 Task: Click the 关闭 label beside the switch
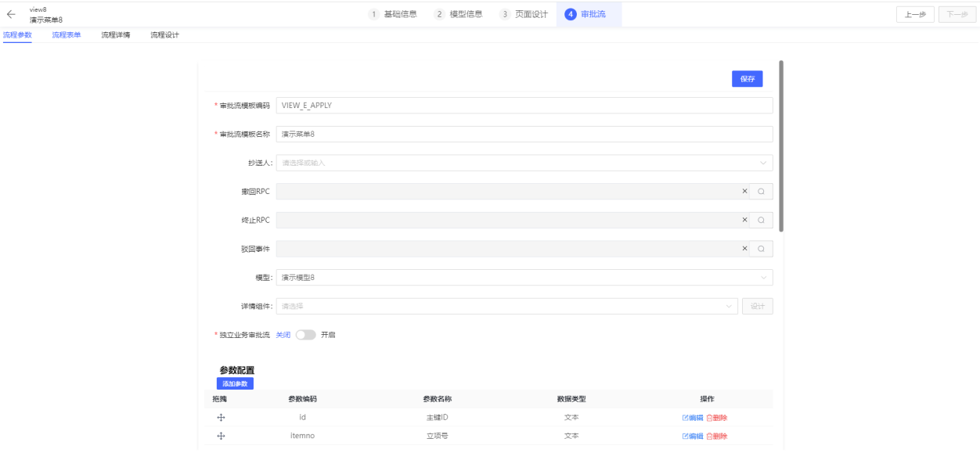tap(283, 335)
